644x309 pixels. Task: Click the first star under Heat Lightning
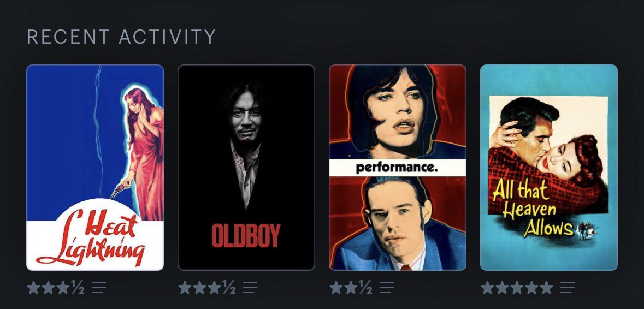click(33, 287)
